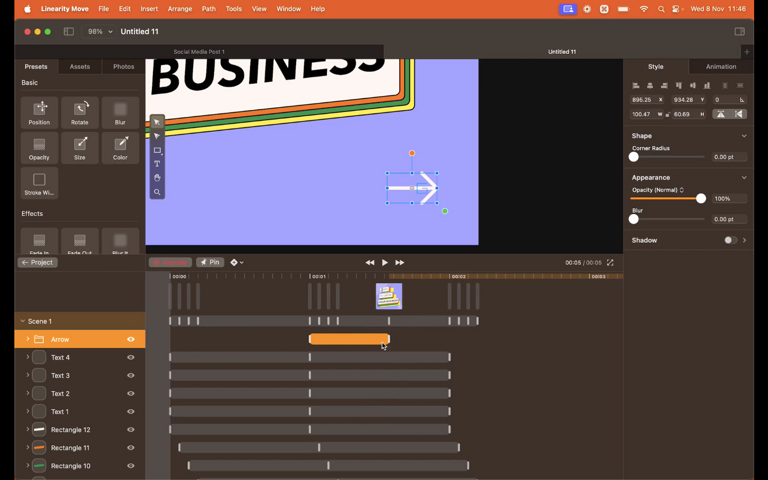Switch to the Animation tab
Screen dimensions: 768x480
click(x=720, y=67)
